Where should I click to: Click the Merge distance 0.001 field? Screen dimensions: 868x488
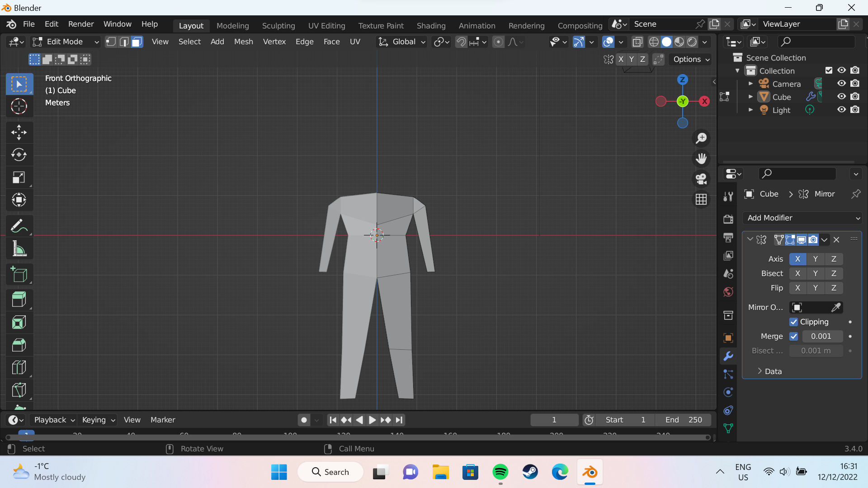822,336
